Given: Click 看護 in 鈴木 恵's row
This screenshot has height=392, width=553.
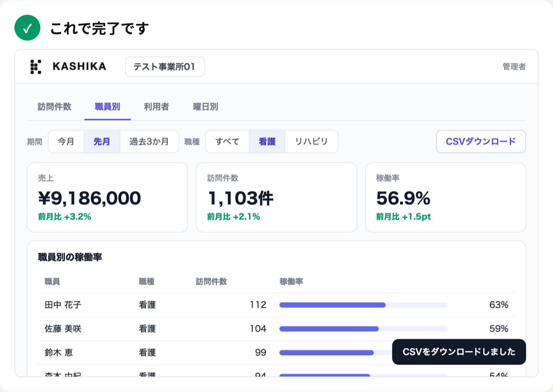Looking at the screenshot, I should click(x=147, y=353).
